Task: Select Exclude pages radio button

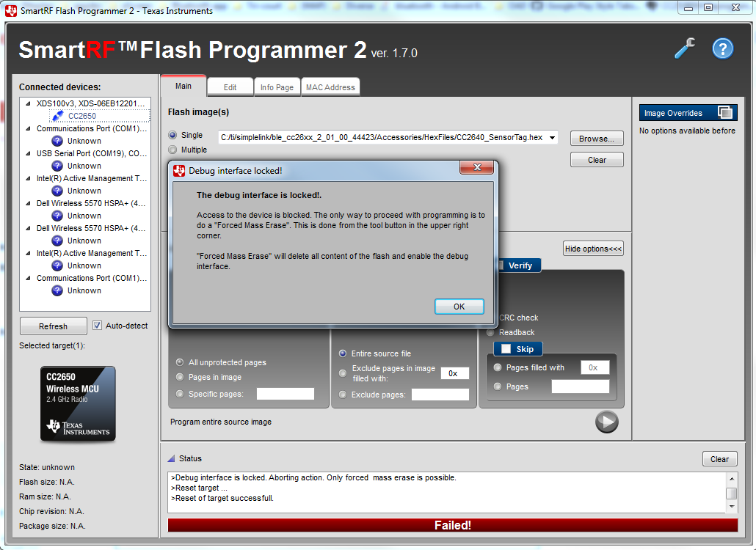Action: (343, 395)
